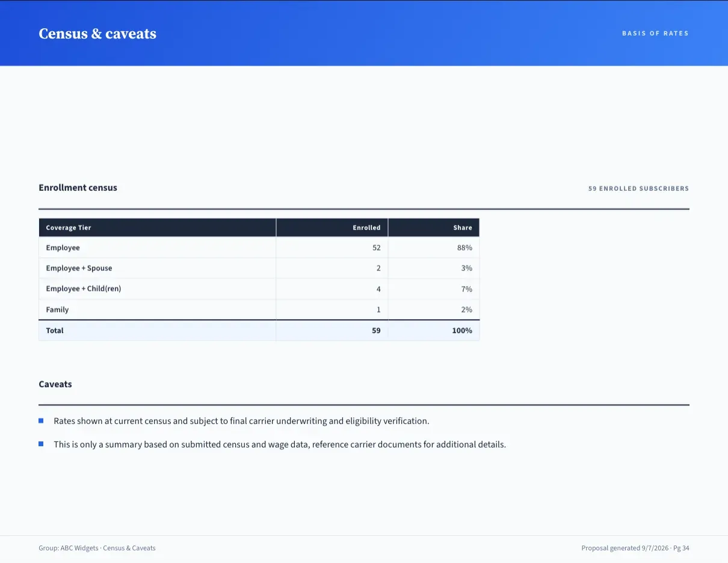The image size is (728, 563).
Task: Click the caveat about submitted census and wage data
Action: [280, 444]
